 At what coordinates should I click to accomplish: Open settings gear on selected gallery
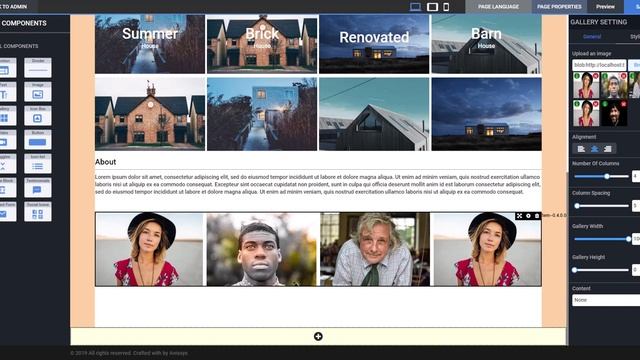coord(528,216)
